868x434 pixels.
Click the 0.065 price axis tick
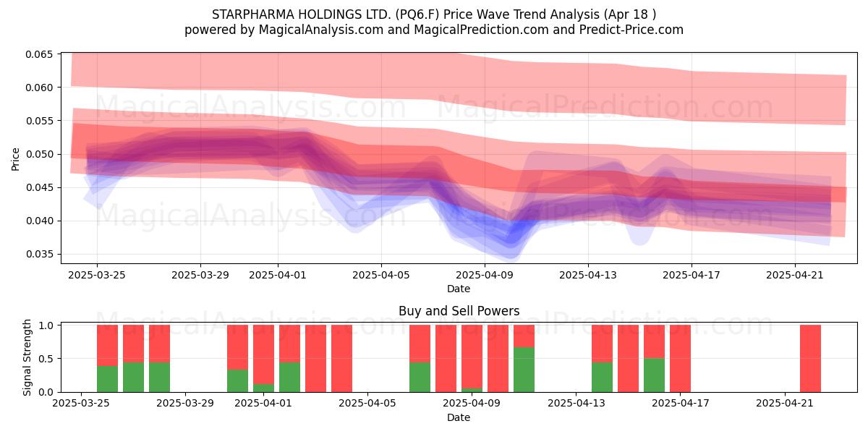(41, 54)
